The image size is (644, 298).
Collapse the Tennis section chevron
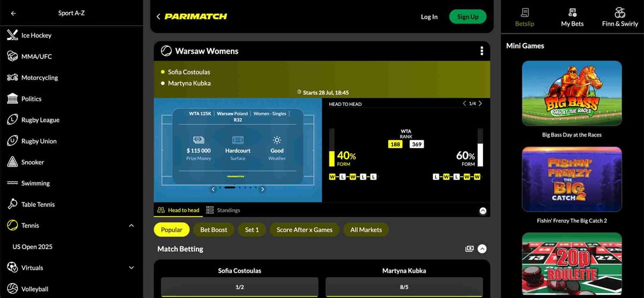131,226
